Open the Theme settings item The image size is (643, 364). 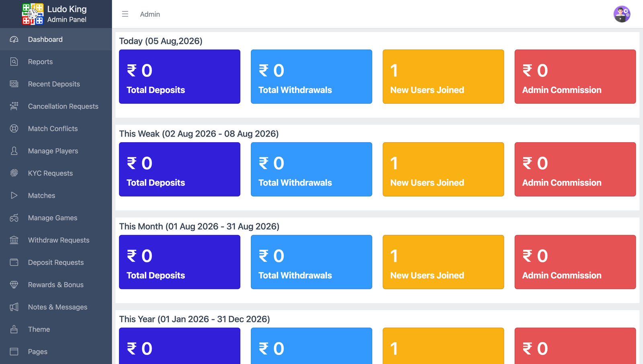(x=56, y=329)
